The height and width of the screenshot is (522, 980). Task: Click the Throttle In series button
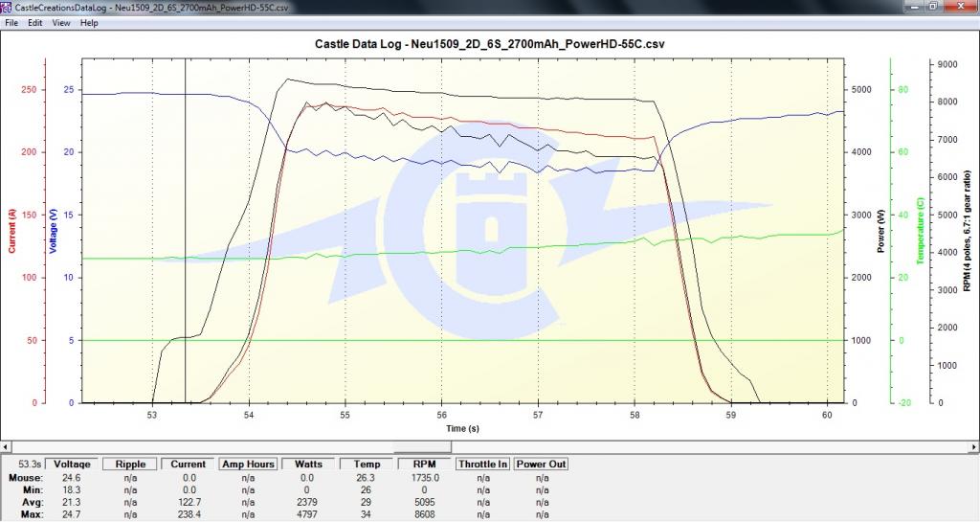(482, 464)
